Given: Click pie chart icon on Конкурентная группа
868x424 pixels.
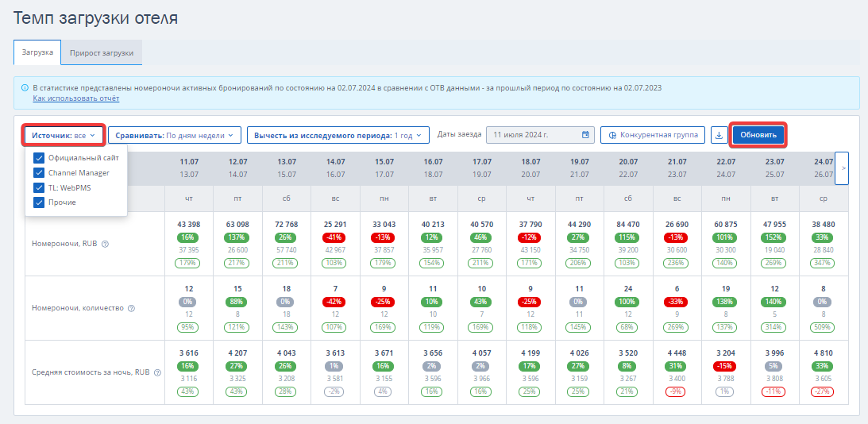Looking at the screenshot, I should pyautogui.click(x=613, y=135).
